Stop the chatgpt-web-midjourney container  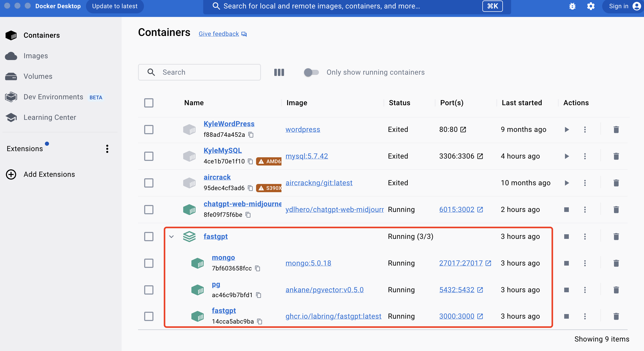coord(567,210)
